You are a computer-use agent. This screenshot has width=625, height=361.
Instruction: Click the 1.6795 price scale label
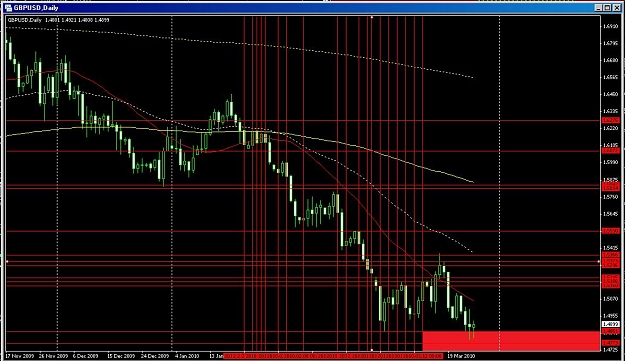(x=611, y=43)
